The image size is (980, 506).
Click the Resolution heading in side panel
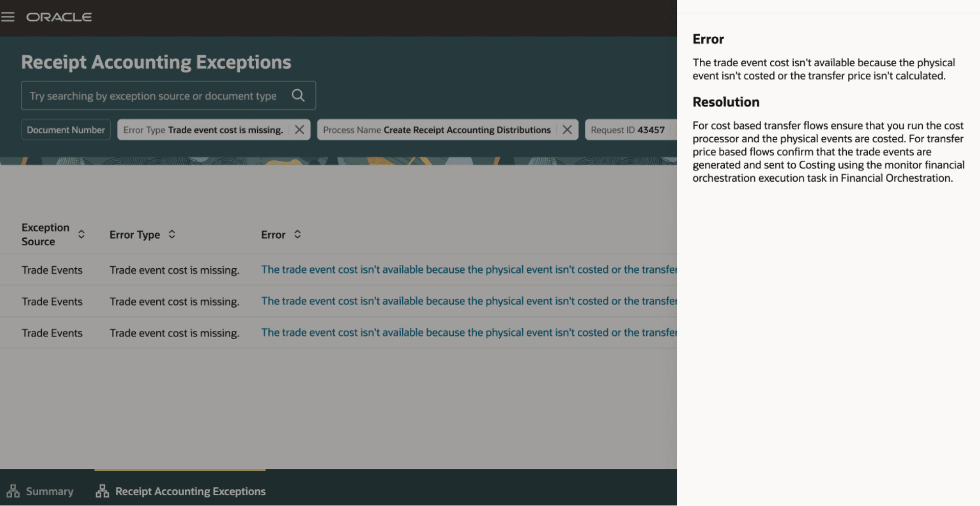pyautogui.click(x=726, y=102)
